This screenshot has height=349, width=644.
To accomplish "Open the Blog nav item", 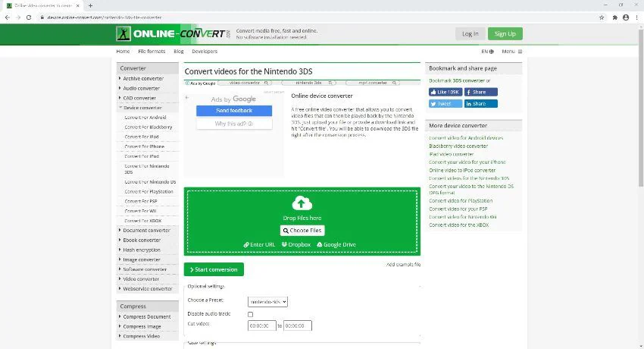I will pyautogui.click(x=179, y=52).
